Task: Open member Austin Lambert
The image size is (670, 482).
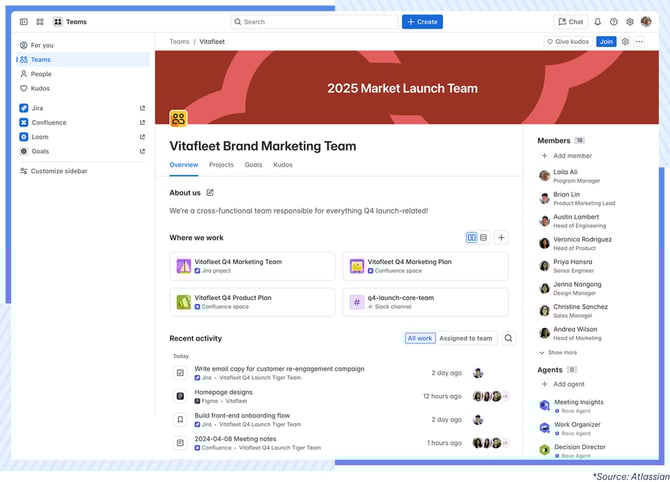Action: pyautogui.click(x=573, y=221)
